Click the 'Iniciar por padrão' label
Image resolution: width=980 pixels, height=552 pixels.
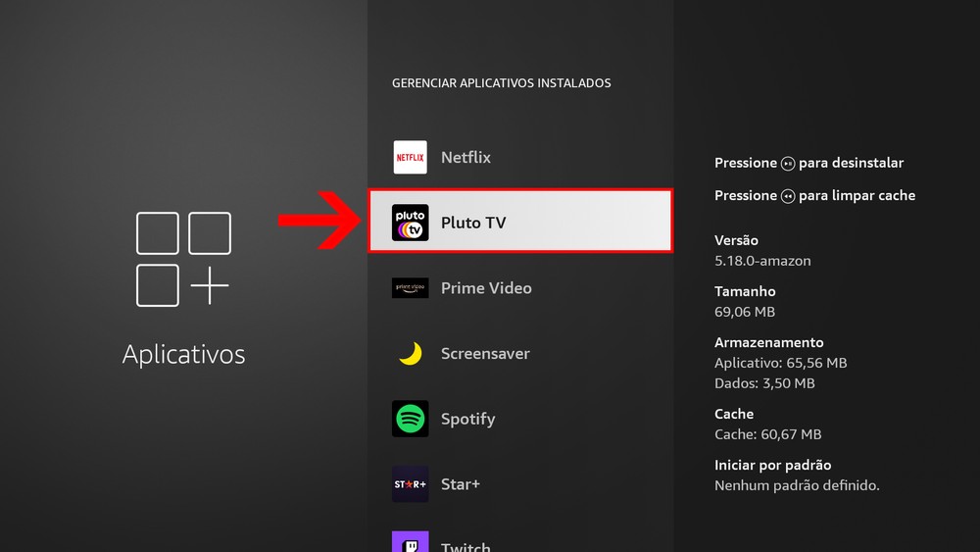pos(773,465)
